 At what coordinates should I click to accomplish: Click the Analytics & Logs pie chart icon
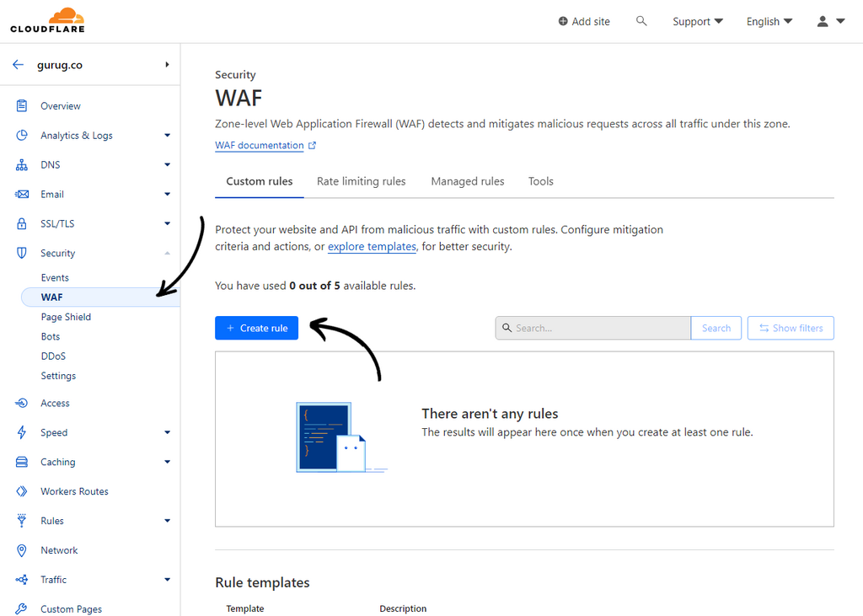pos(21,136)
